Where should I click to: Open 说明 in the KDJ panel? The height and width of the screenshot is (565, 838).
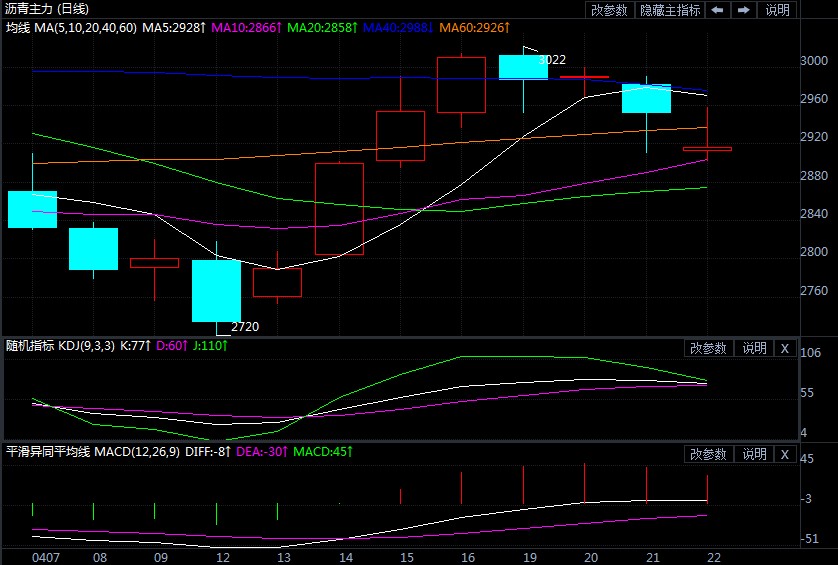(753, 348)
